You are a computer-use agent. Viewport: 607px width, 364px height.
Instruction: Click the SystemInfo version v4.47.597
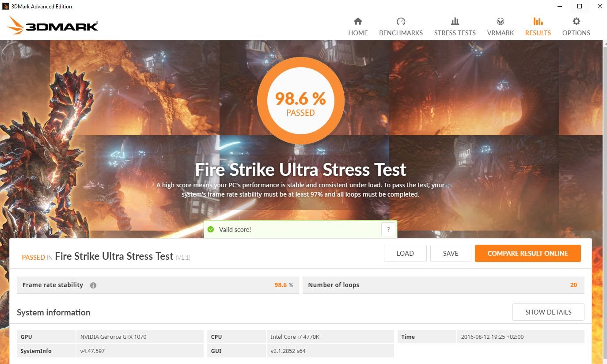point(92,351)
